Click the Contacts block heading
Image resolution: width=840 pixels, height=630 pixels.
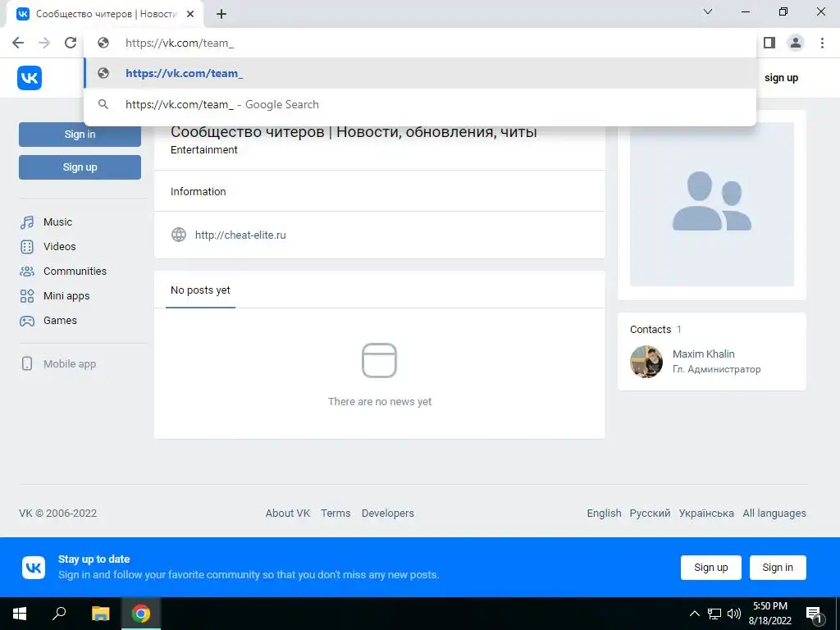click(x=651, y=330)
